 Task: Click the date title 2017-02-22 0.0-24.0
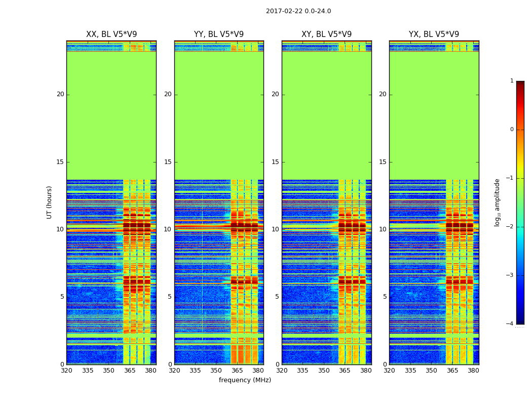[x=298, y=11]
